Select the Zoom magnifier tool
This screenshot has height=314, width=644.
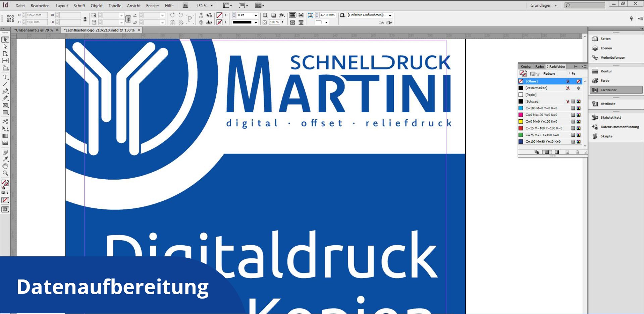[x=5, y=173]
